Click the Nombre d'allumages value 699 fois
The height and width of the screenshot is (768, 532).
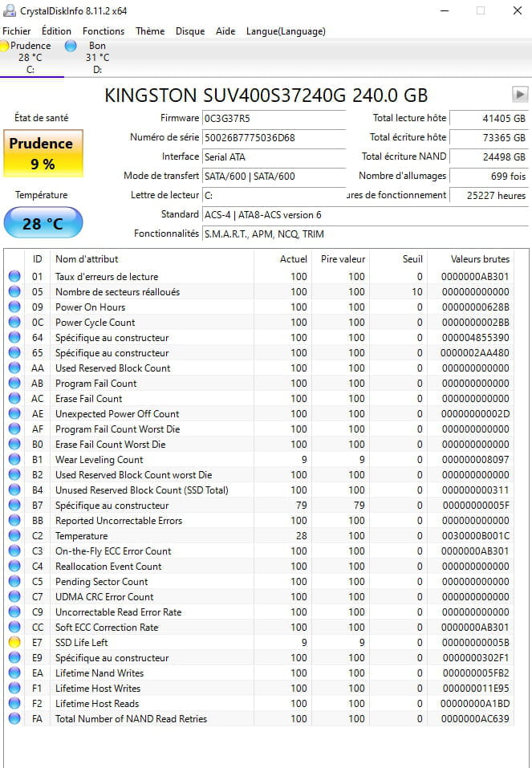click(489, 177)
